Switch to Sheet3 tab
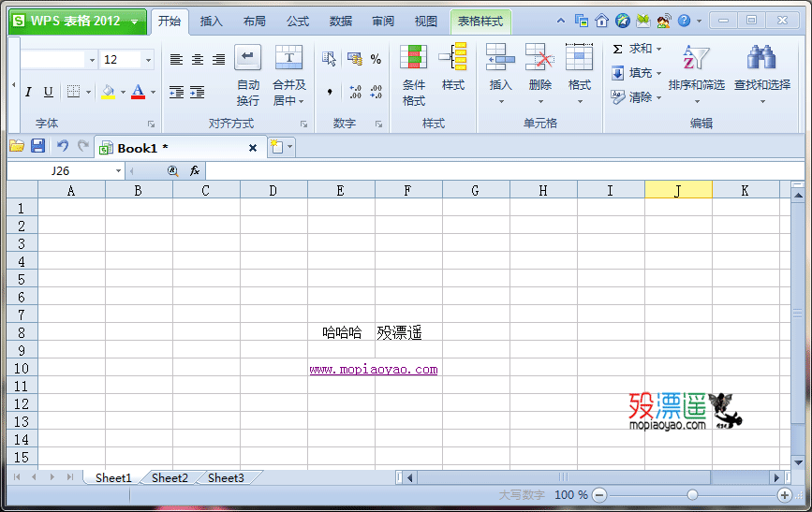Viewport: 812px width, 512px height. [x=226, y=477]
